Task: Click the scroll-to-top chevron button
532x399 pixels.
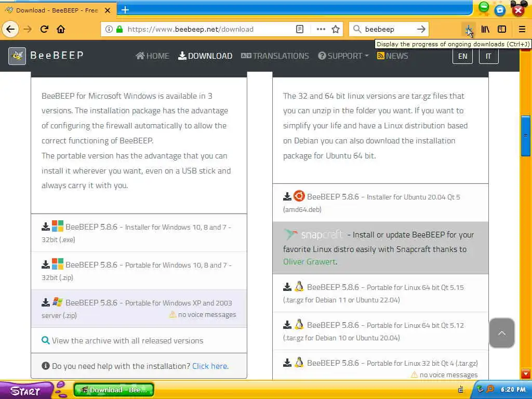Action: pyautogui.click(x=502, y=333)
